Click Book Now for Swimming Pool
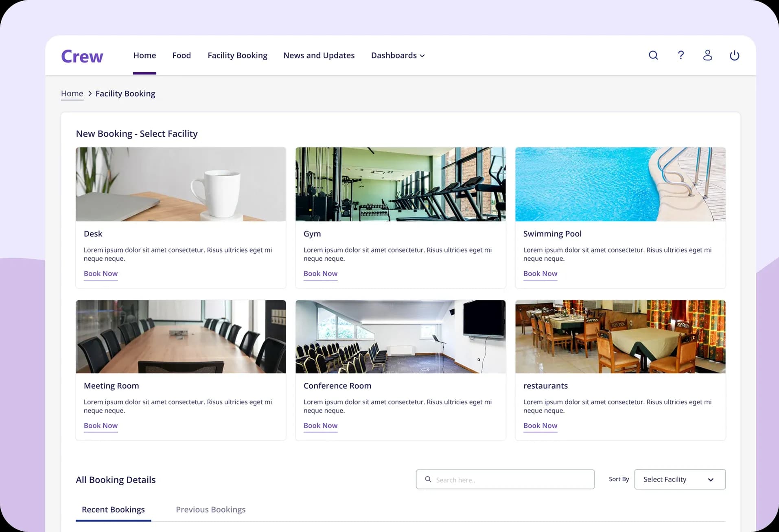 (x=540, y=274)
